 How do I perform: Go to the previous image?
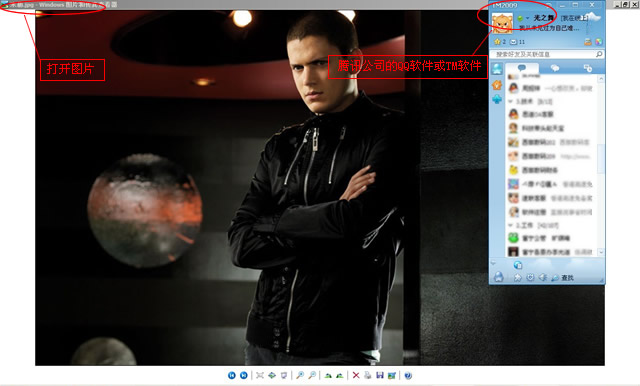pos(231,375)
